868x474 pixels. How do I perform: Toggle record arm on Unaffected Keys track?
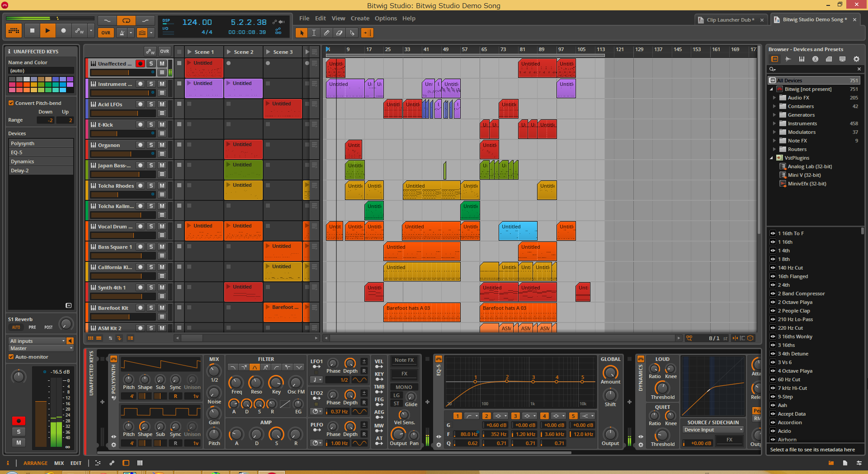(x=140, y=64)
